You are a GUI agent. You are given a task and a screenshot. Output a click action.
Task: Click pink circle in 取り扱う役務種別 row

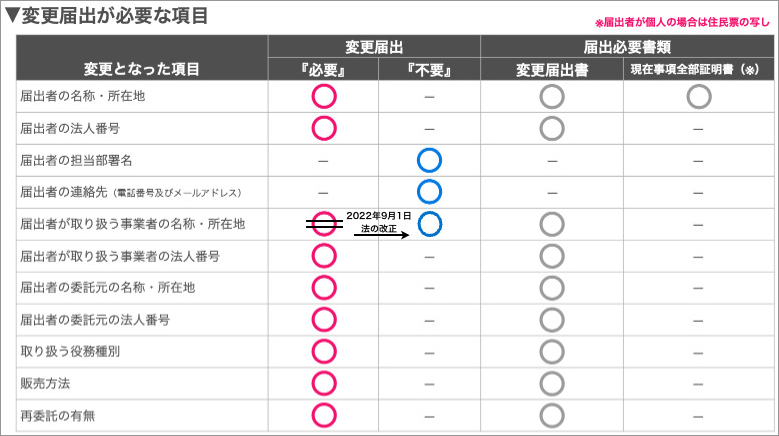pos(324,352)
